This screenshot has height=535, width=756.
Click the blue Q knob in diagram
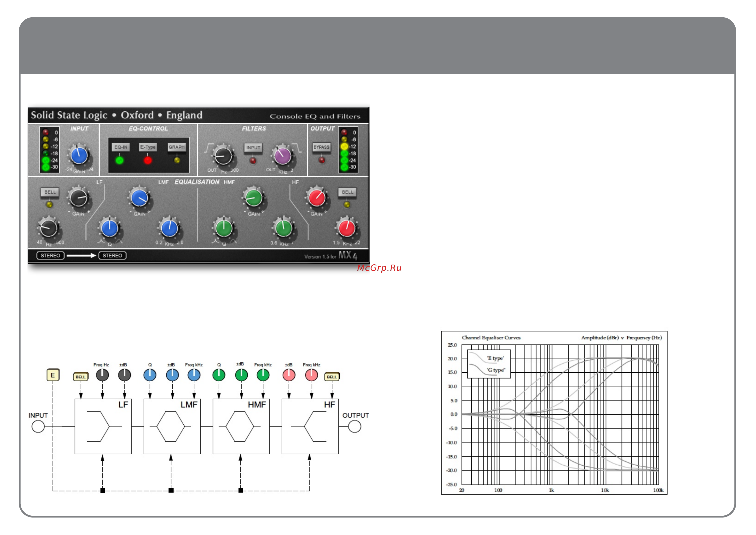coord(150,375)
